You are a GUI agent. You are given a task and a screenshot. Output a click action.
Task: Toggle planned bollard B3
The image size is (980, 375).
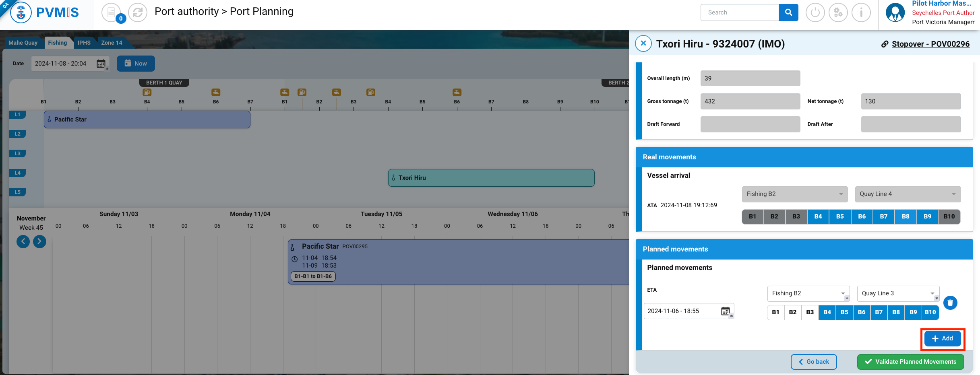810,312
